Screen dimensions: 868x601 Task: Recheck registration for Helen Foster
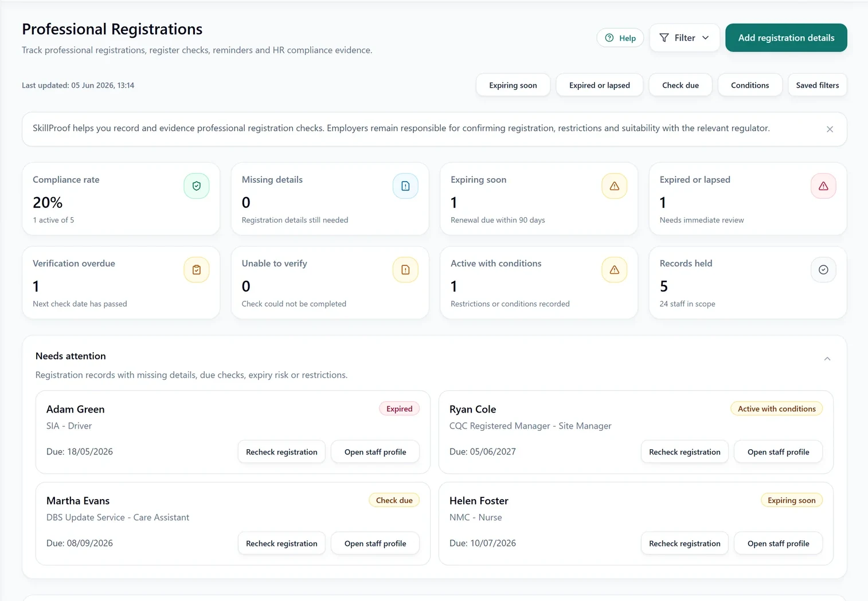(x=685, y=544)
